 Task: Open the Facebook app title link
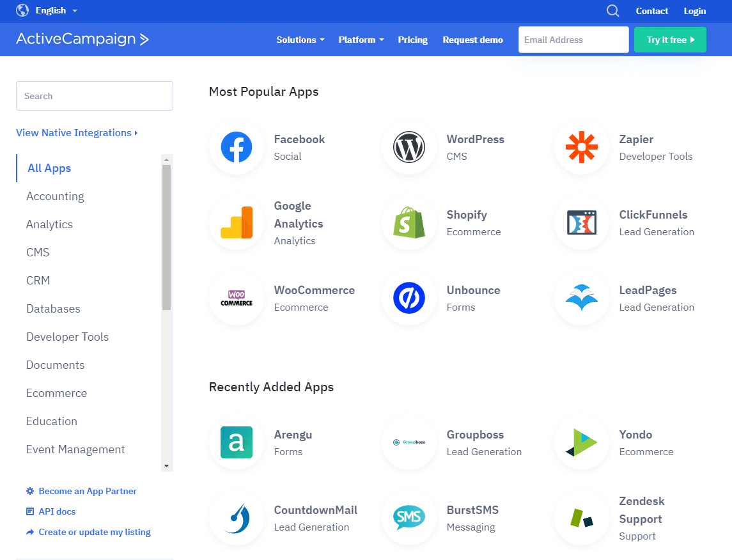point(299,139)
